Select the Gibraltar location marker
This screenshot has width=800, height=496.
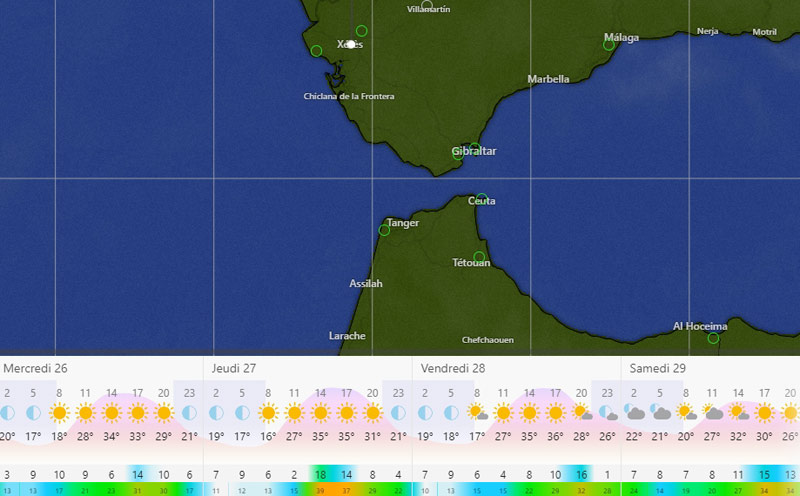(458, 154)
